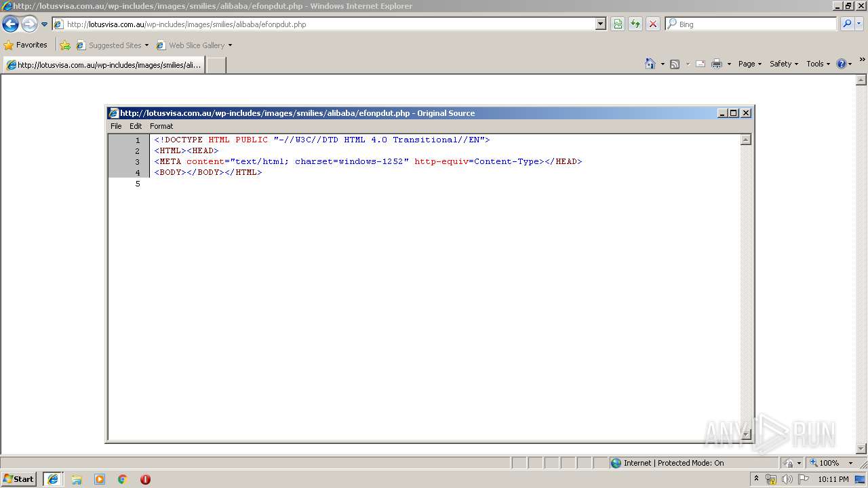Click Add to Favorites Bar icon
Screen dimensions: 868x488
point(65,45)
